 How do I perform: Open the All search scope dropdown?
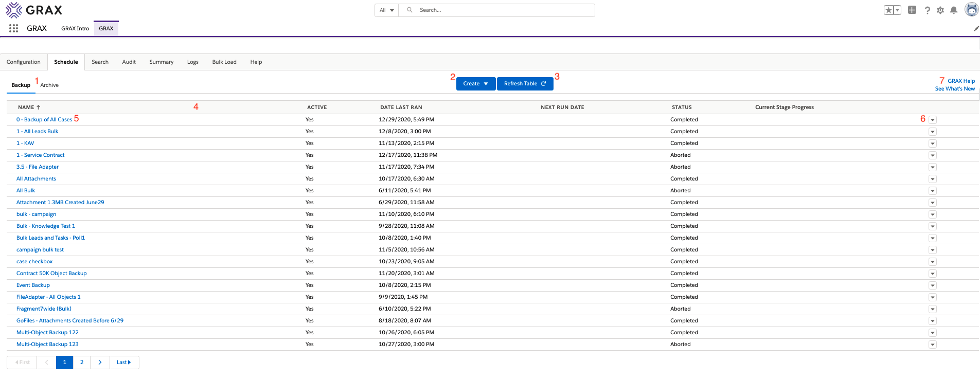coord(387,10)
